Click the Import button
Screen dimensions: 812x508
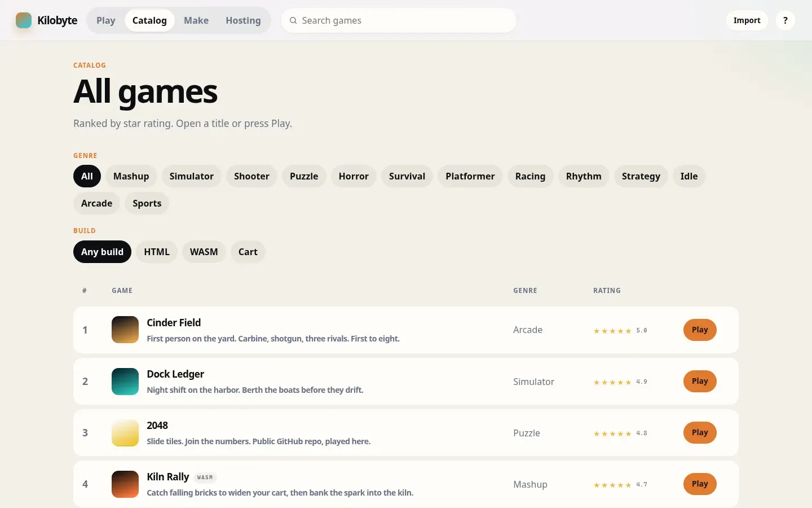747,20
